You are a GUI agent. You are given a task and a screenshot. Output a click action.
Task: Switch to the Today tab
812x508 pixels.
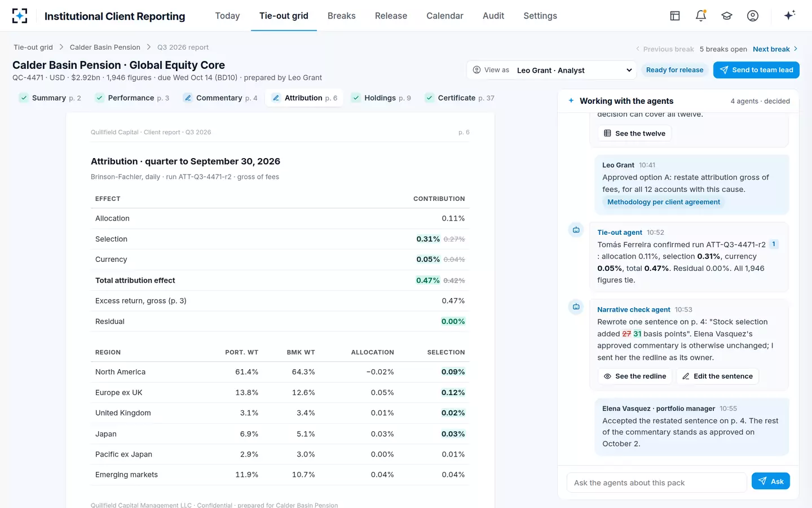227,16
